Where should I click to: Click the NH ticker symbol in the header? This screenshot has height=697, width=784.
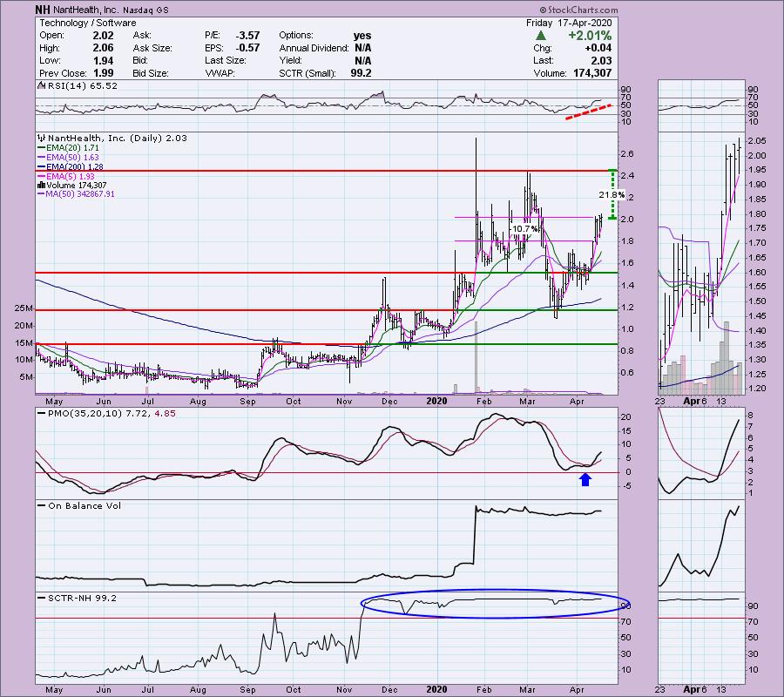pos(44,10)
